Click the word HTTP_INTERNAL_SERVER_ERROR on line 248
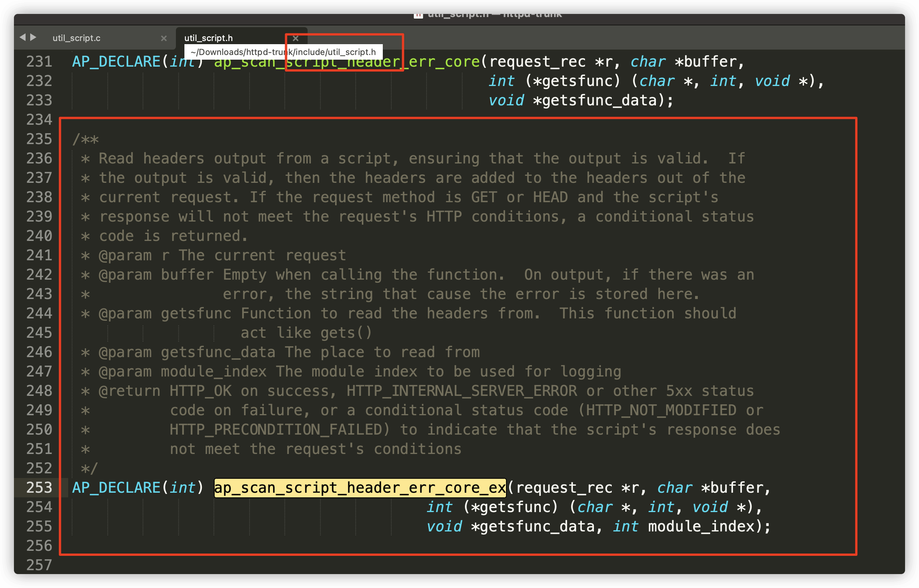The width and height of the screenshot is (919, 588). [x=462, y=391]
